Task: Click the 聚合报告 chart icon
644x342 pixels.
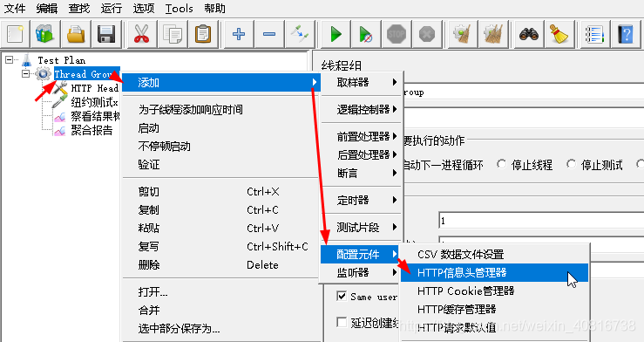Action: (x=59, y=131)
